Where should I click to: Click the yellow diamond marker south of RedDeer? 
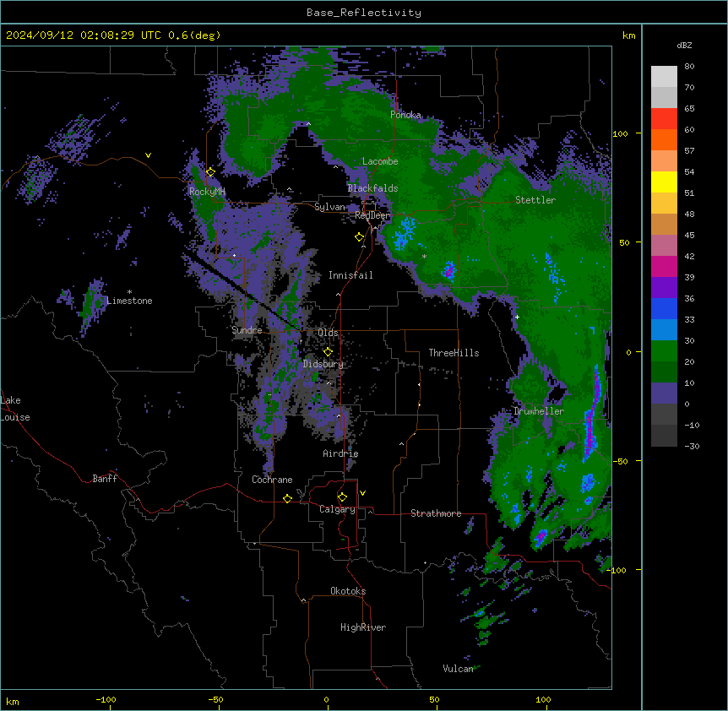coord(359,237)
